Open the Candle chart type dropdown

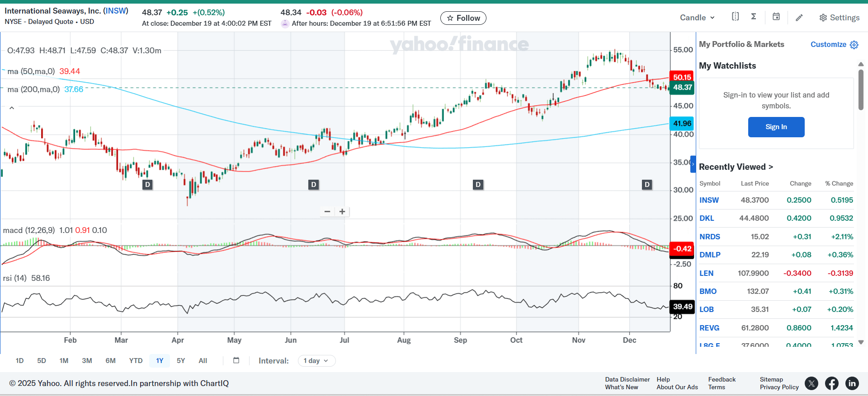(x=697, y=18)
